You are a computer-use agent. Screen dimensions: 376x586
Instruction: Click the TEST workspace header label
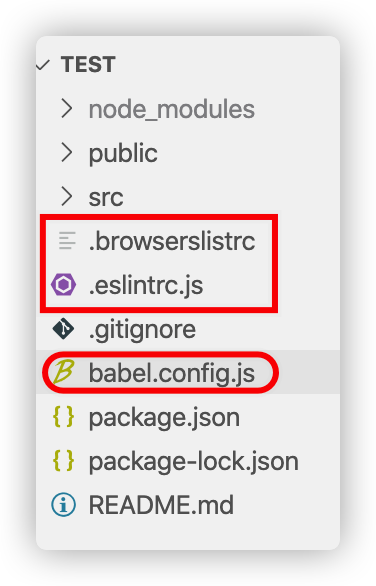(88, 65)
